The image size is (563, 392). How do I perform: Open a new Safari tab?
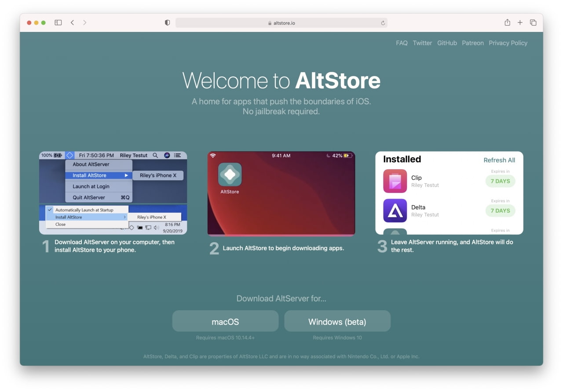coord(520,22)
